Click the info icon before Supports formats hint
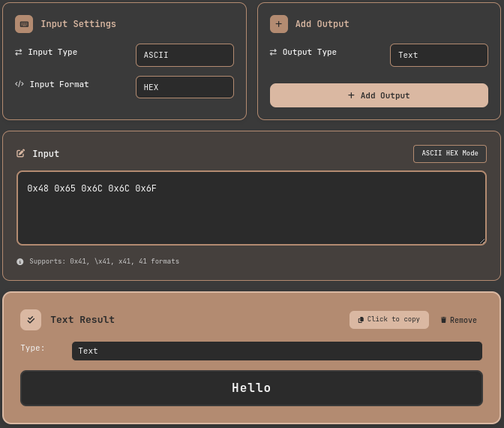504x428 pixels. coord(20,261)
